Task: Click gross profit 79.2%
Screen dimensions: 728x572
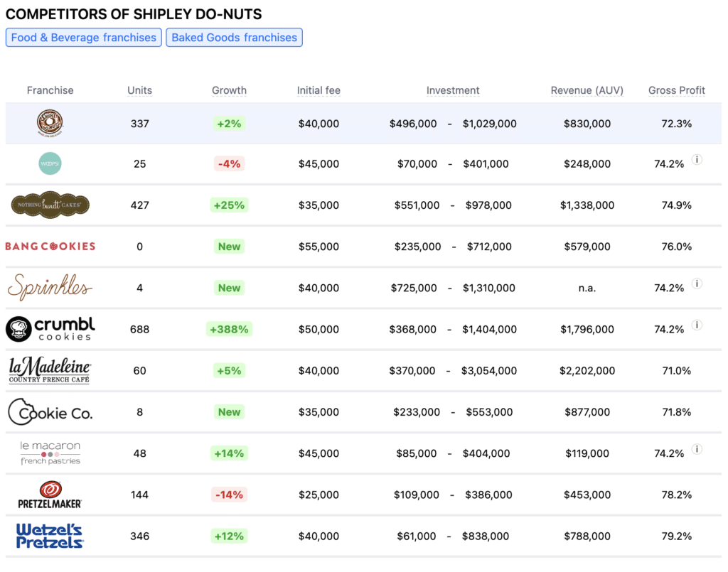Action: [x=677, y=536]
